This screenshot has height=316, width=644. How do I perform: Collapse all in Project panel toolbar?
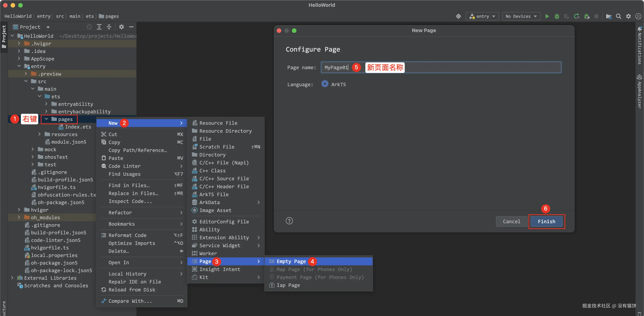pyautogui.click(x=109, y=27)
